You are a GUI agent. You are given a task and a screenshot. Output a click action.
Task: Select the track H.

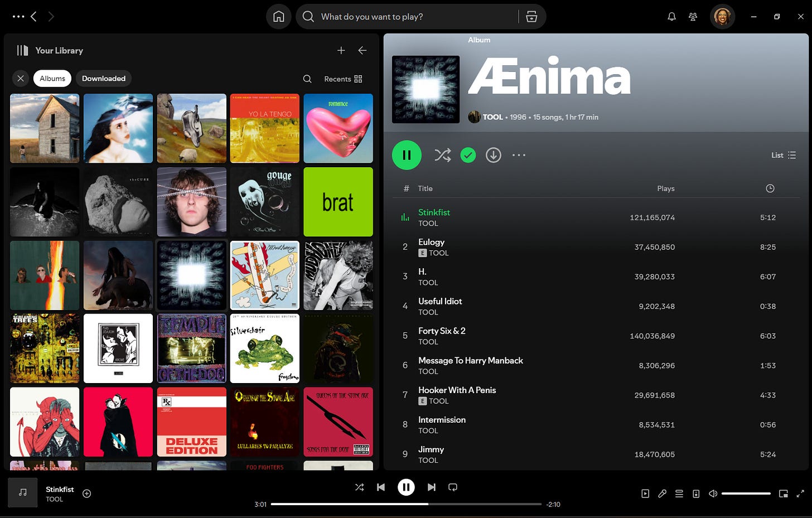(x=597, y=277)
